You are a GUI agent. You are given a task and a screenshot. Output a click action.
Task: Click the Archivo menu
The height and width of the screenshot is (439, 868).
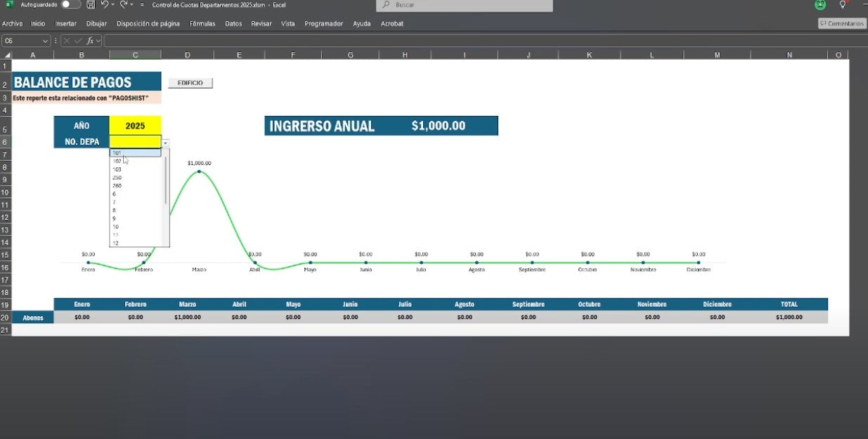tap(13, 23)
